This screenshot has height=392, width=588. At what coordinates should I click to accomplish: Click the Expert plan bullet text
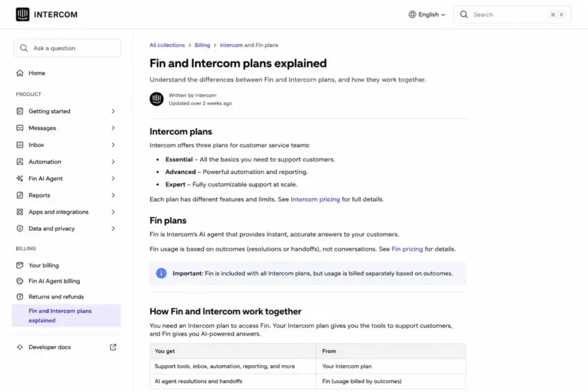click(x=231, y=184)
